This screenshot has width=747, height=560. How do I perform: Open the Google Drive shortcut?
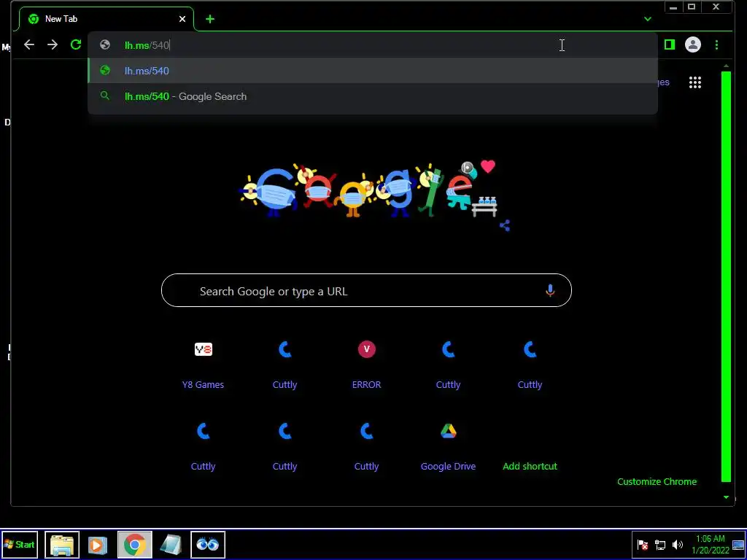pyautogui.click(x=448, y=446)
